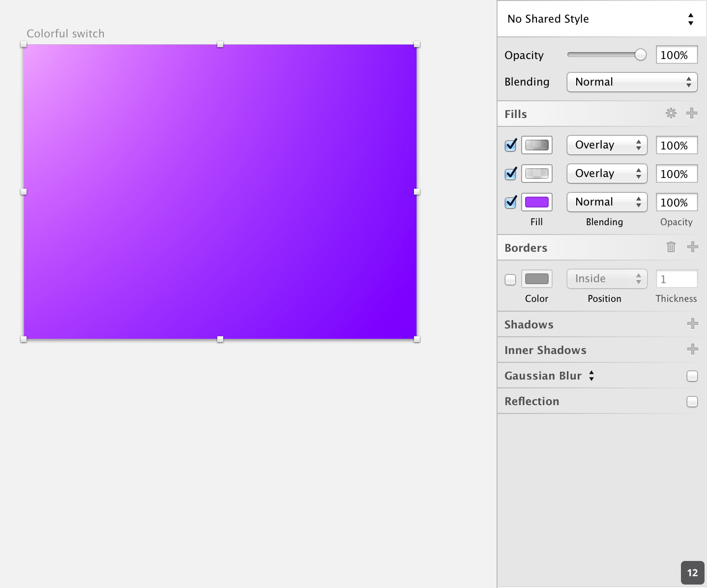Uncheck the purple Normal fill checkbox
This screenshot has width=707, height=588.
coord(511,202)
